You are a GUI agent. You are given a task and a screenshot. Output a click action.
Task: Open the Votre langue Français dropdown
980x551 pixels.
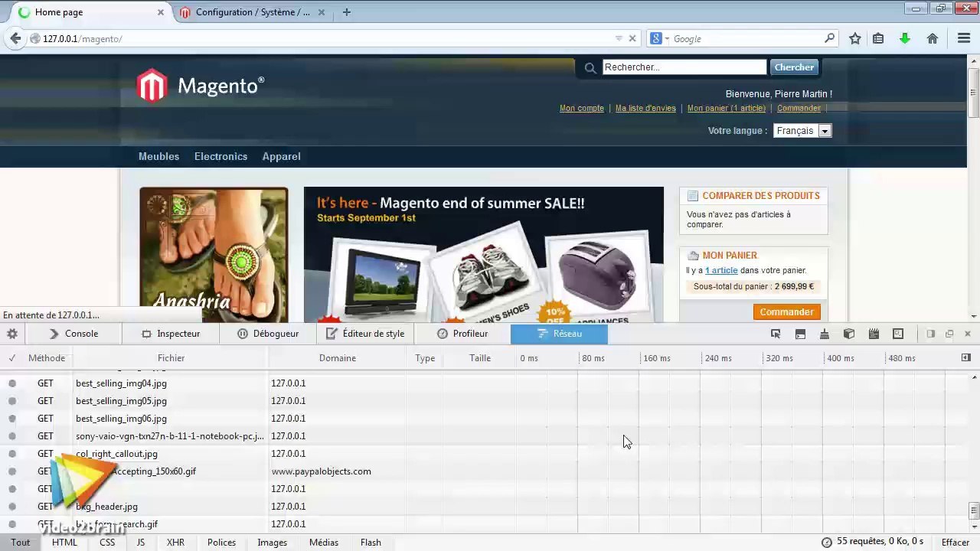(802, 131)
